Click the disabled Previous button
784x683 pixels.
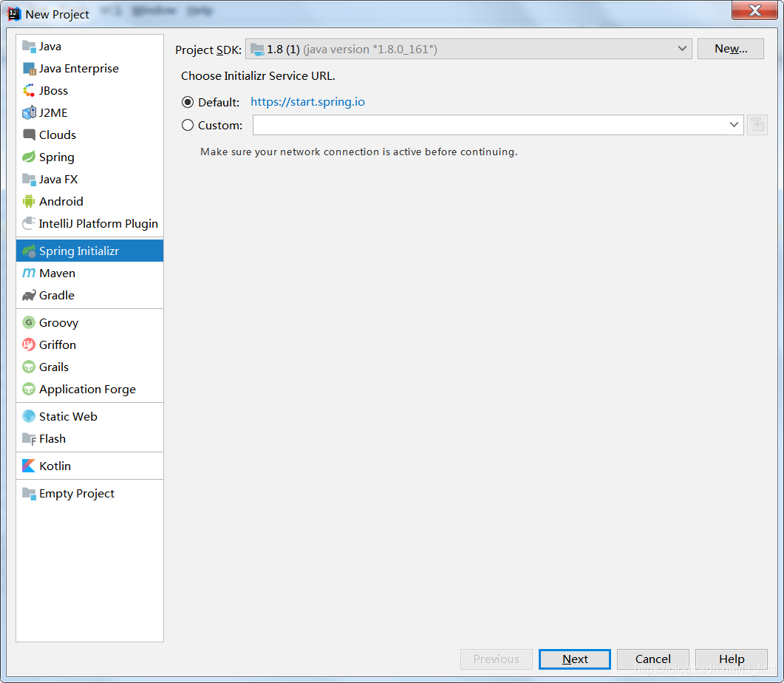click(496, 659)
